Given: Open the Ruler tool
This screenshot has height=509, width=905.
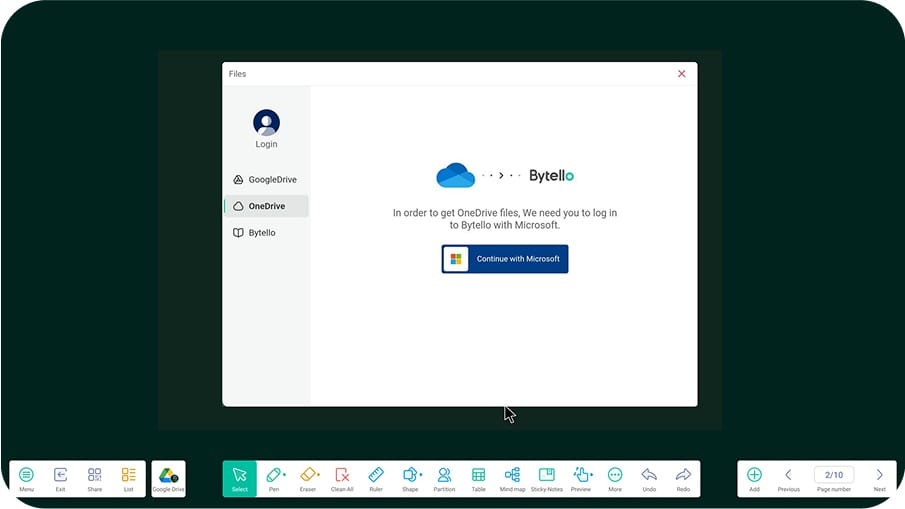Looking at the screenshot, I should (x=376, y=478).
